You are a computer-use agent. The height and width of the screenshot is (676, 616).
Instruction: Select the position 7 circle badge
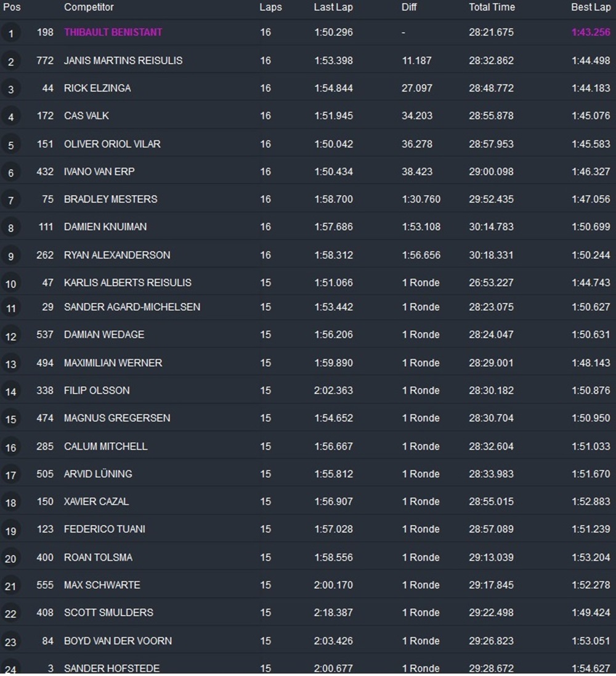tap(10, 201)
